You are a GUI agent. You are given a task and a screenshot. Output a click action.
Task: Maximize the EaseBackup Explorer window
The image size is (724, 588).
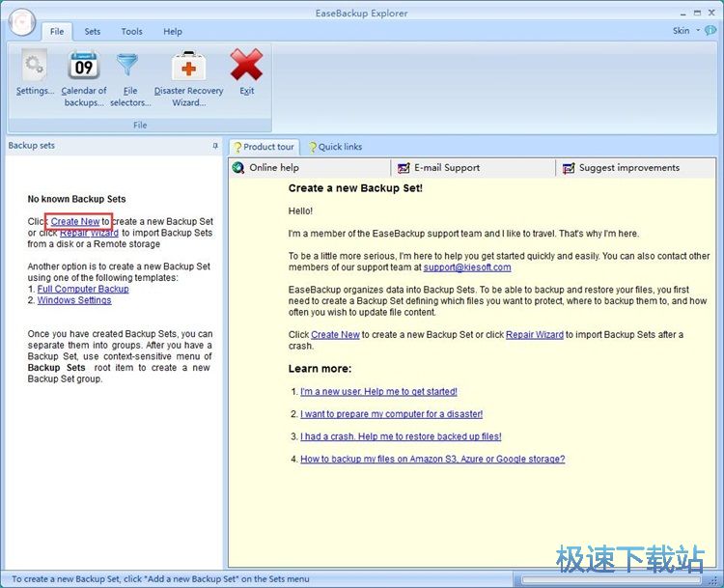[697, 13]
